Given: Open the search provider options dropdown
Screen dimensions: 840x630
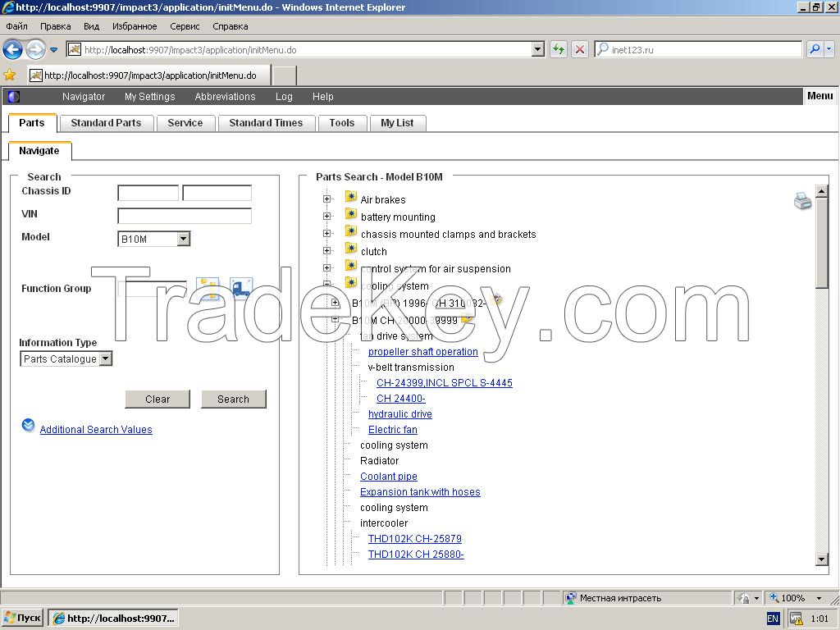Looking at the screenshot, I should coord(829,49).
